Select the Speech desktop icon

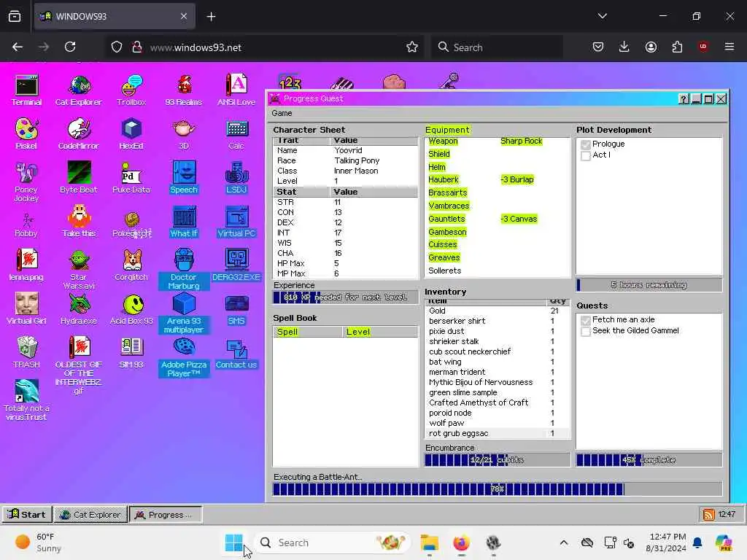click(184, 177)
